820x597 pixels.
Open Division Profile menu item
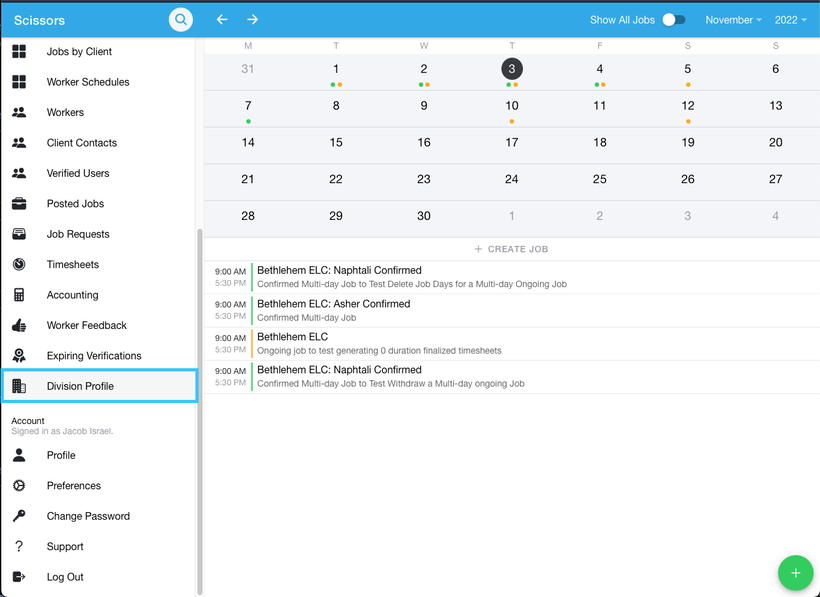point(99,386)
